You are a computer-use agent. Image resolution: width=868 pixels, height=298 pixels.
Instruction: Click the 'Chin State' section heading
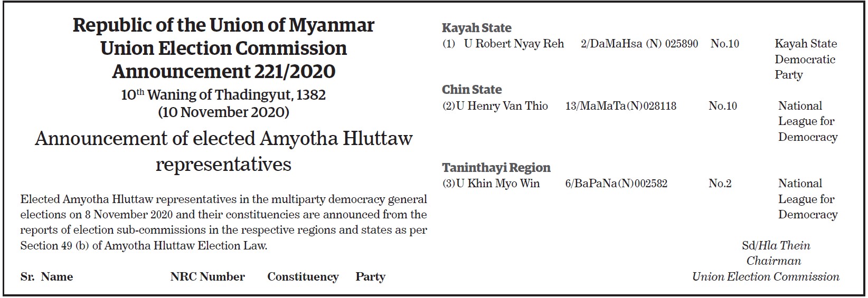click(472, 90)
